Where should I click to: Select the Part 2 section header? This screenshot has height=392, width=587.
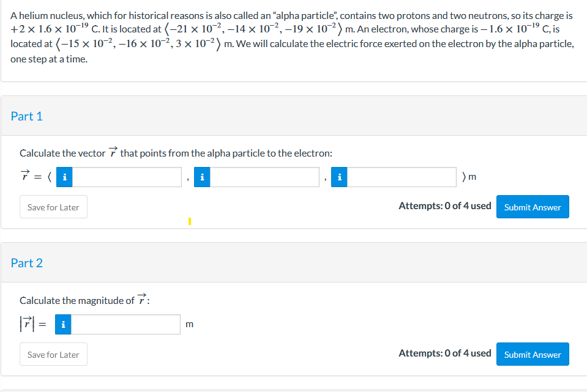tap(27, 263)
